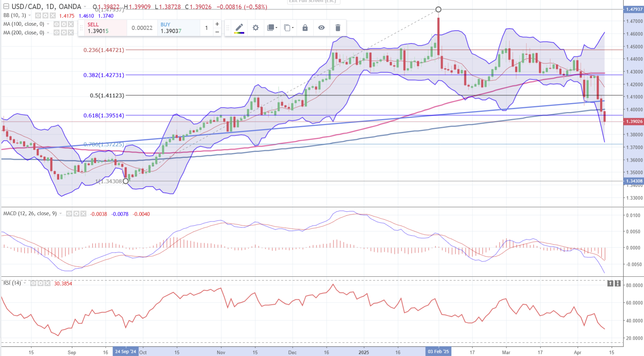Delete the drawing with trash icon
The image size is (644, 356).
coord(338,28)
